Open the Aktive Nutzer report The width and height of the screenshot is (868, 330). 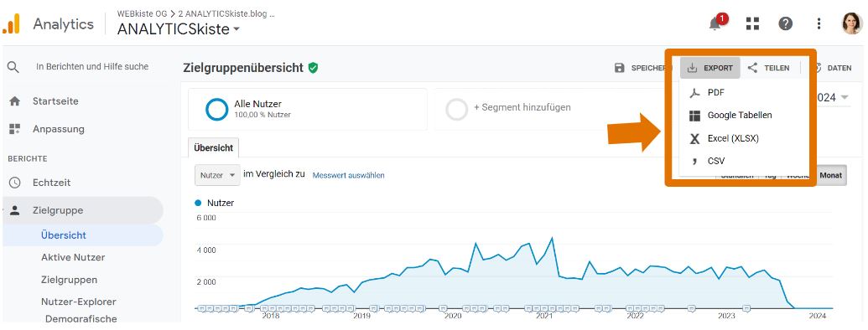point(73,257)
